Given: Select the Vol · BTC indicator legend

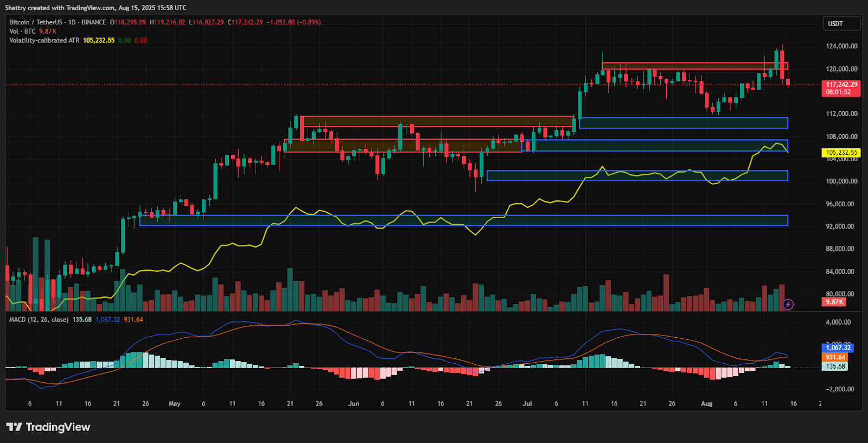Looking at the screenshot, I should tap(22, 31).
